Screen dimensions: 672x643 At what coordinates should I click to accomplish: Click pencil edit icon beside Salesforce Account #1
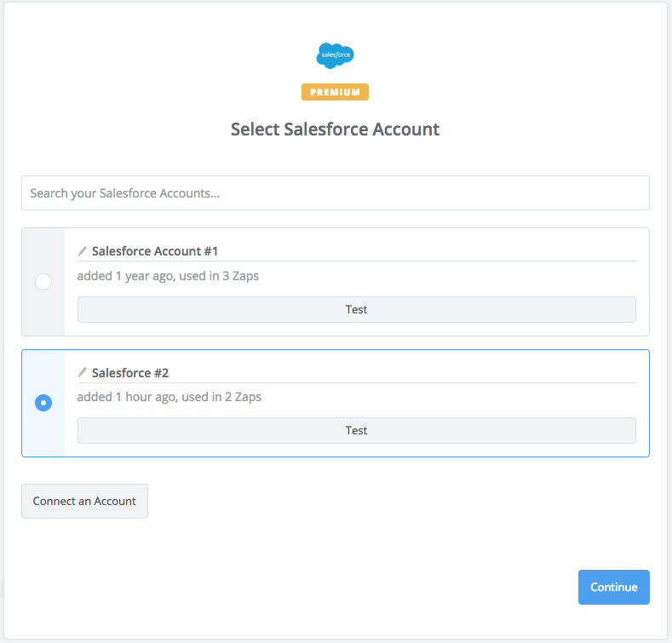click(83, 251)
